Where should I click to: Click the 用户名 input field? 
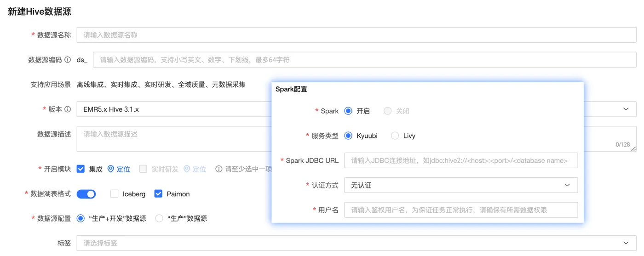460,210
